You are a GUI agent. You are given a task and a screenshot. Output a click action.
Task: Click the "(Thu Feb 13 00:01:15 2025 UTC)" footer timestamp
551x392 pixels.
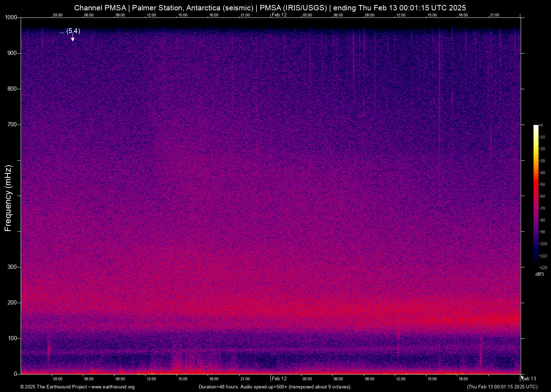click(x=502, y=387)
